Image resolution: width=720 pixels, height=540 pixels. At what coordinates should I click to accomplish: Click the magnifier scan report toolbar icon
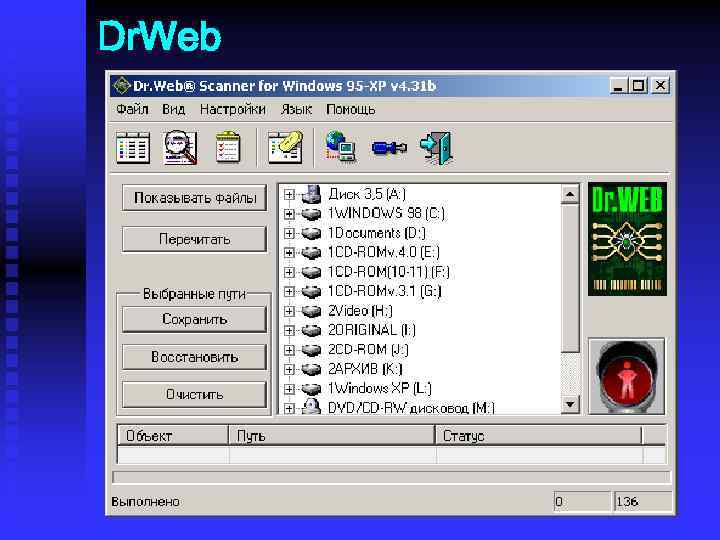tap(180, 147)
